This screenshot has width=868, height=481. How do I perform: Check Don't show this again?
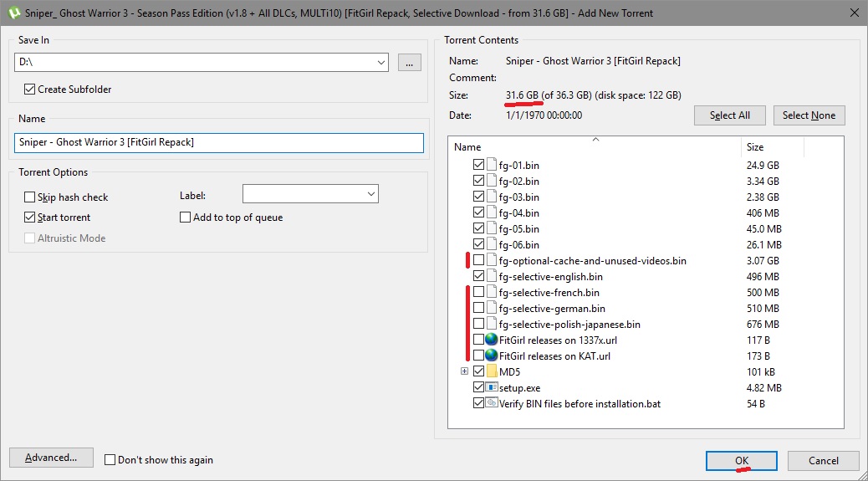coord(110,460)
